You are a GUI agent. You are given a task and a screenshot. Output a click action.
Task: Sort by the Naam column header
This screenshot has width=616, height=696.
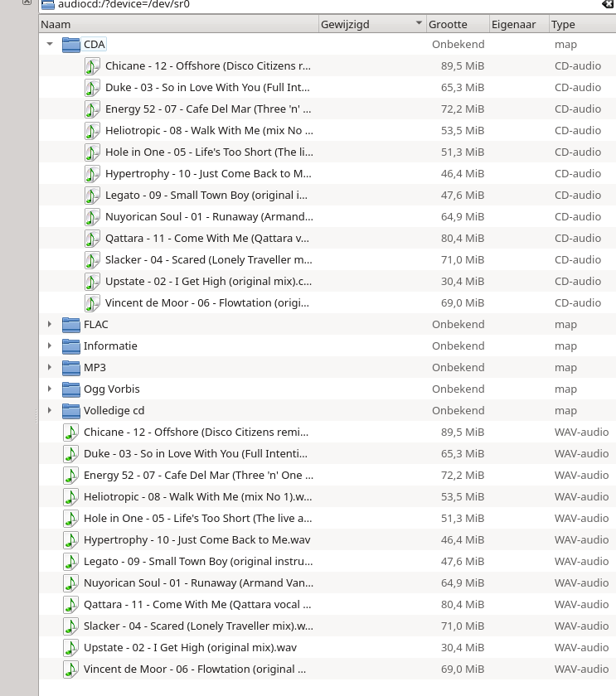pyautogui.click(x=179, y=24)
